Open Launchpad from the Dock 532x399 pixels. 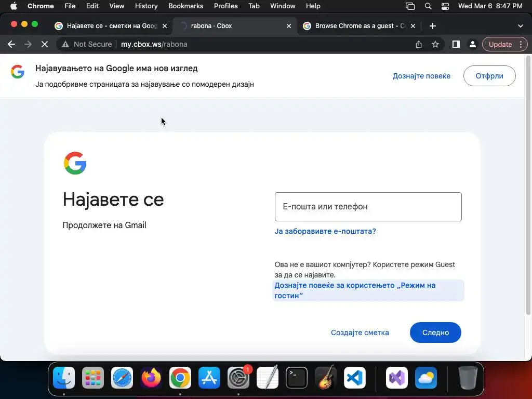(93, 378)
